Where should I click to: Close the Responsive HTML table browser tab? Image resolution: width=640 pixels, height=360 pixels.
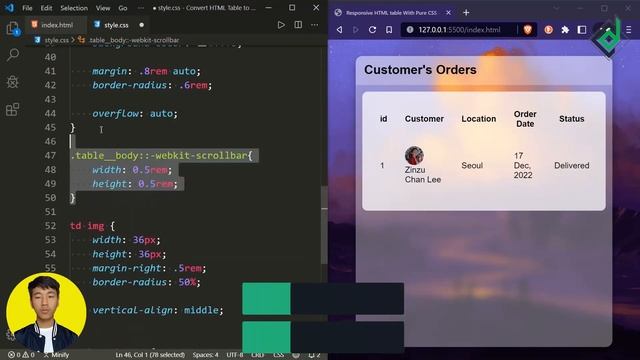pyautogui.click(x=448, y=13)
